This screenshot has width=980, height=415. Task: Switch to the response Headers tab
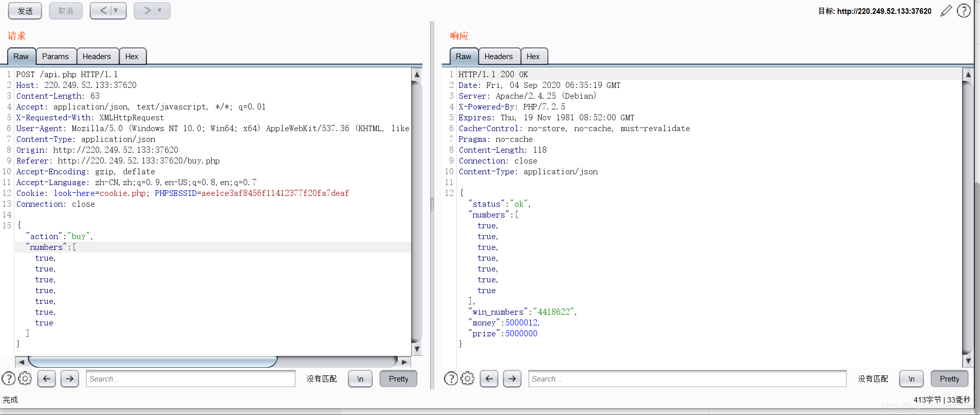tap(498, 57)
